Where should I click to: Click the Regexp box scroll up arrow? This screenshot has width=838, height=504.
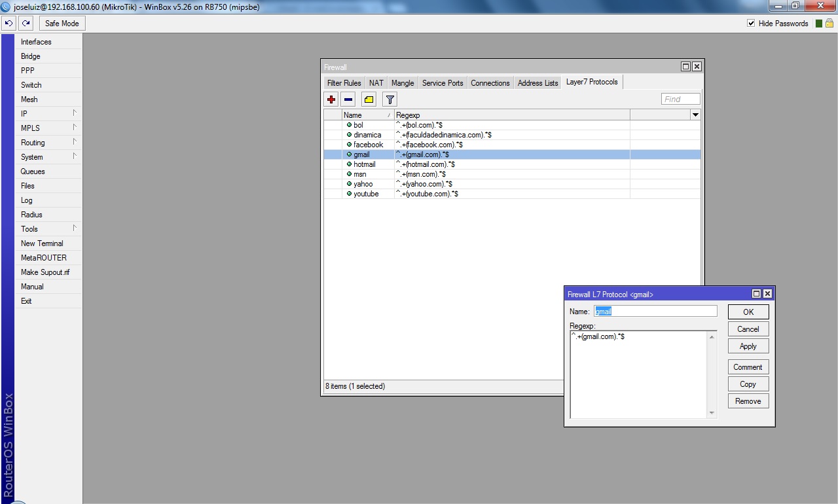712,336
